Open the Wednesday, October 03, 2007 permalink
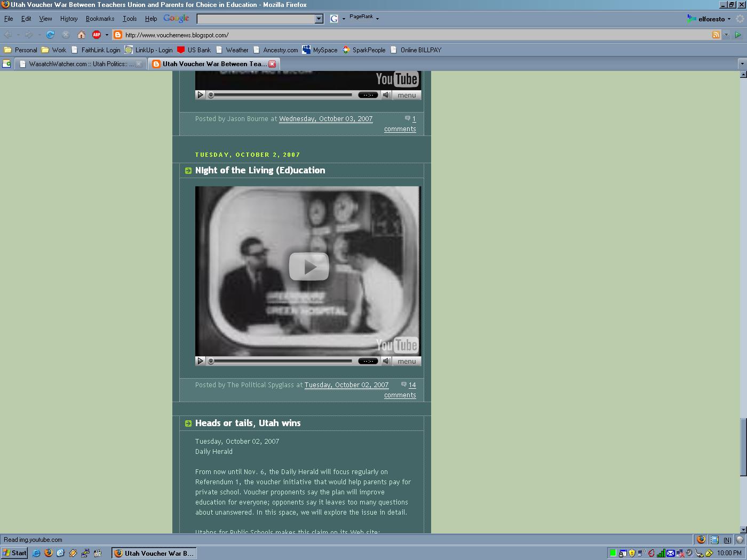The image size is (747, 560). (325, 119)
